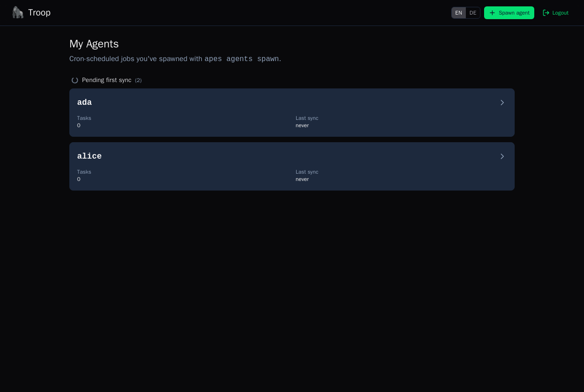Select the ada agent name

coord(84,103)
